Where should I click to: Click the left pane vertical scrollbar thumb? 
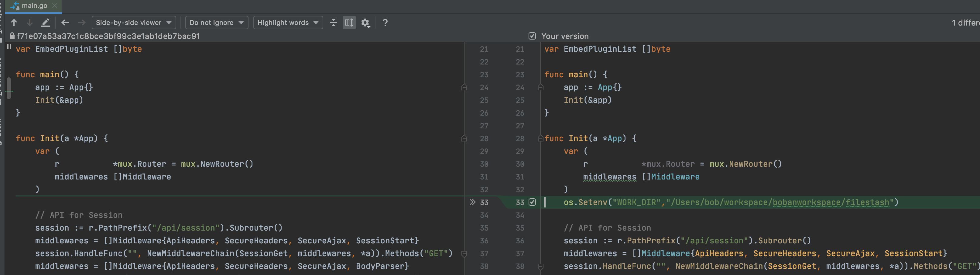click(x=9, y=88)
